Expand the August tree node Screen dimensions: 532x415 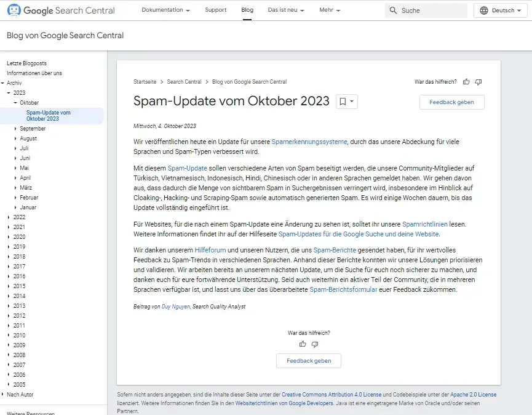[x=15, y=138]
